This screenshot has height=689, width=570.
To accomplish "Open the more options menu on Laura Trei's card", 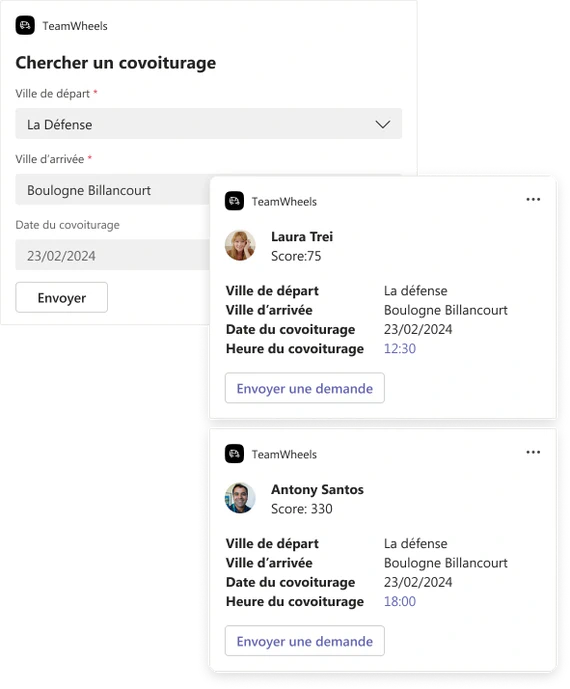I will point(533,199).
